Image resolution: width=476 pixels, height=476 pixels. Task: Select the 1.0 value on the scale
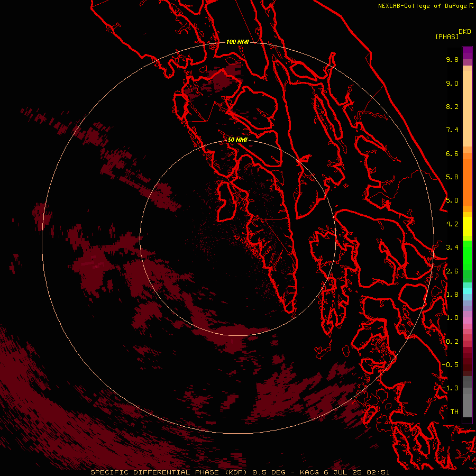tap(452, 318)
